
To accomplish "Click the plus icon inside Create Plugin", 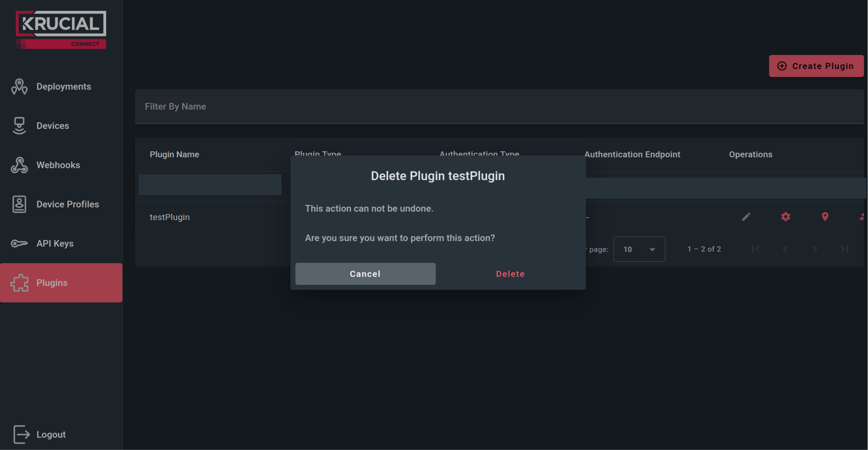I will pos(782,66).
